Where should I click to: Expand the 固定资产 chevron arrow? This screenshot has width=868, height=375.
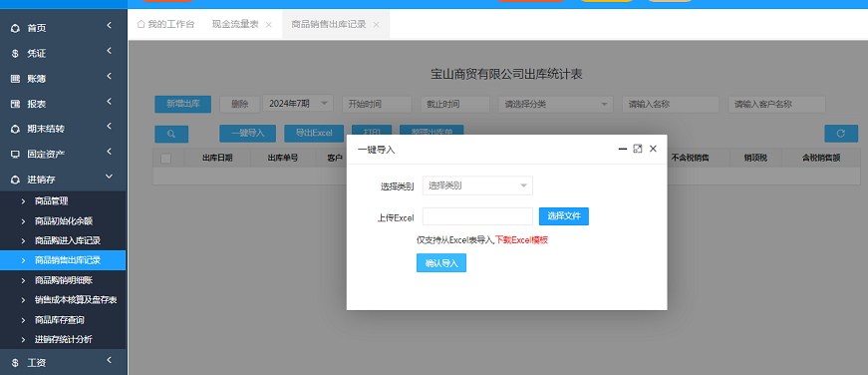coord(109,152)
